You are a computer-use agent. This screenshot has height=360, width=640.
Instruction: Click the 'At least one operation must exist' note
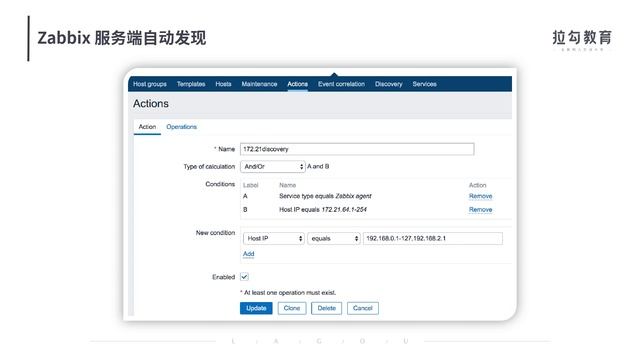pyautogui.click(x=288, y=293)
